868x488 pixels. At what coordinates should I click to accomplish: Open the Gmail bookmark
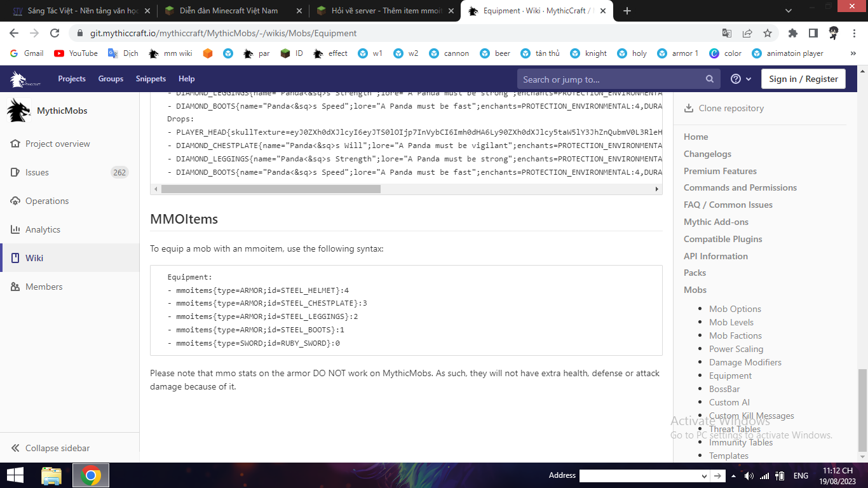27,53
